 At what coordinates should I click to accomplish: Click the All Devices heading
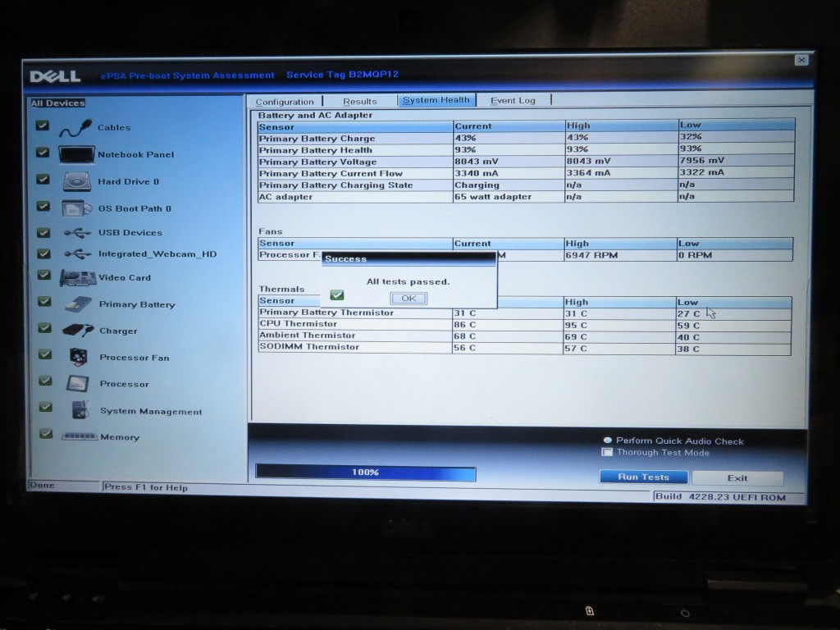58,103
